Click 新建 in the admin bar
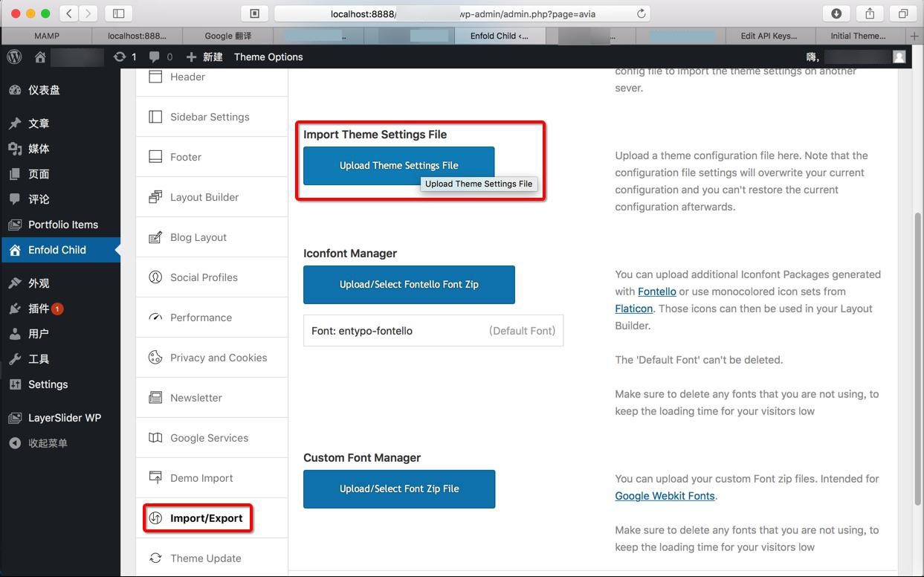The image size is (924, 577). [x=204, y=57]
